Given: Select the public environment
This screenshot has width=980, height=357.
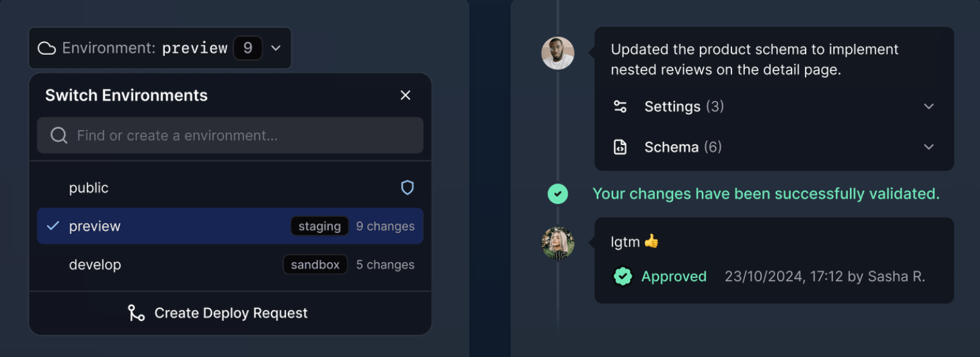Looking at the screenshot, I should click(89, 188).
